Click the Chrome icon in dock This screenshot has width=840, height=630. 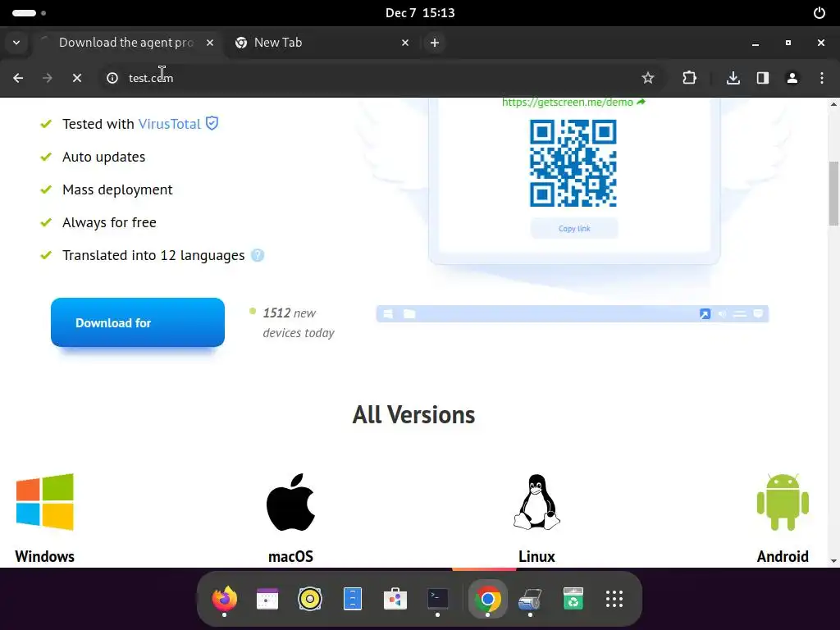(487, 599)
